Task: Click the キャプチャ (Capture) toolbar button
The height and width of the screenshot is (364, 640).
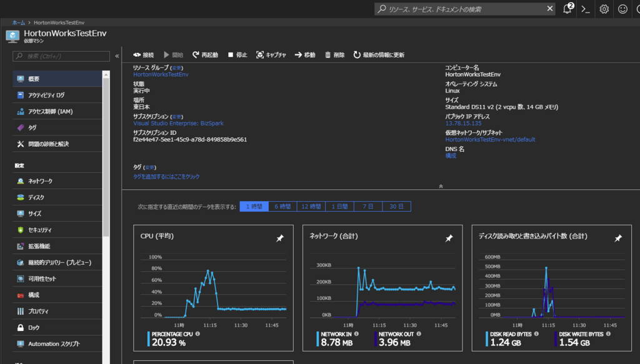Action: click(x=271, y=54)
